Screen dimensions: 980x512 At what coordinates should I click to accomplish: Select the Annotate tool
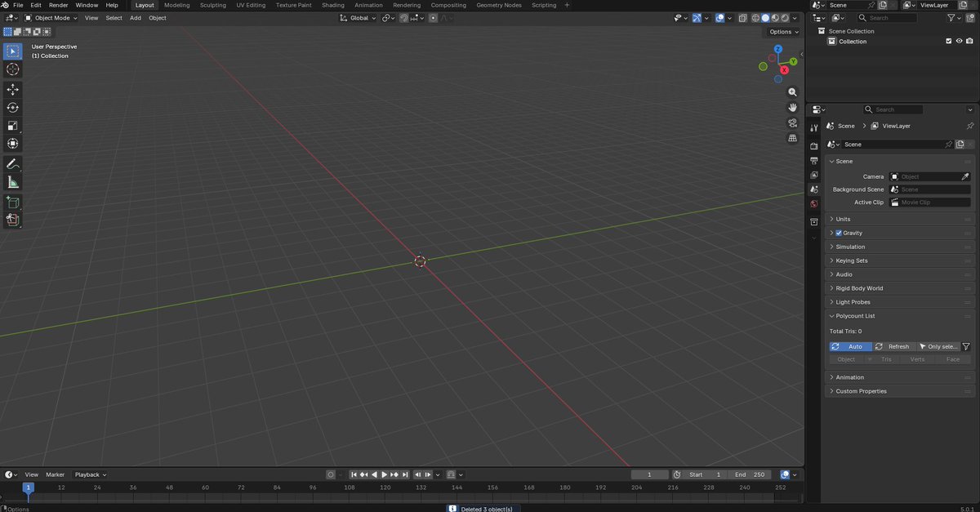pos(13,164)
